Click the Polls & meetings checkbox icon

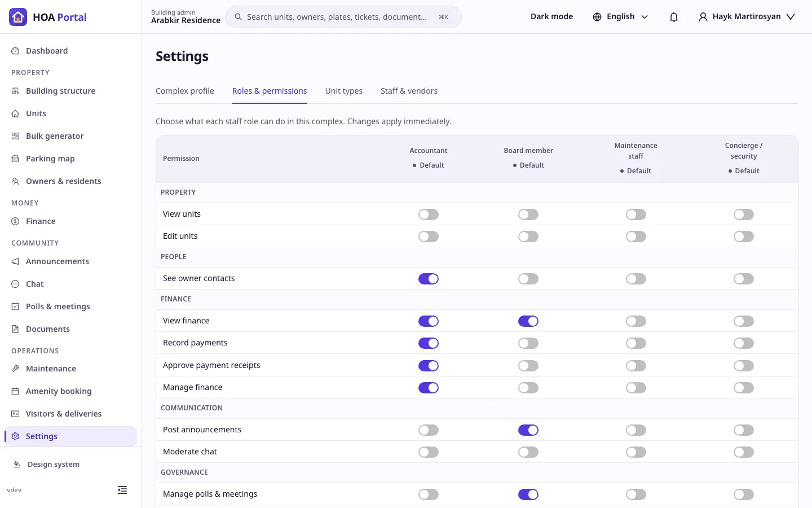pyautogui.click(x=15, y=306)
